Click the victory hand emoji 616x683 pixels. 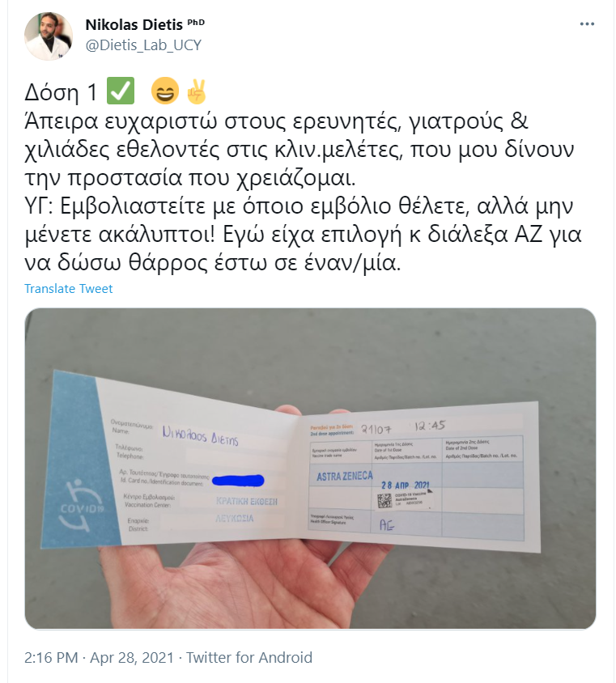pyautogui.click(x=196, y=91)
